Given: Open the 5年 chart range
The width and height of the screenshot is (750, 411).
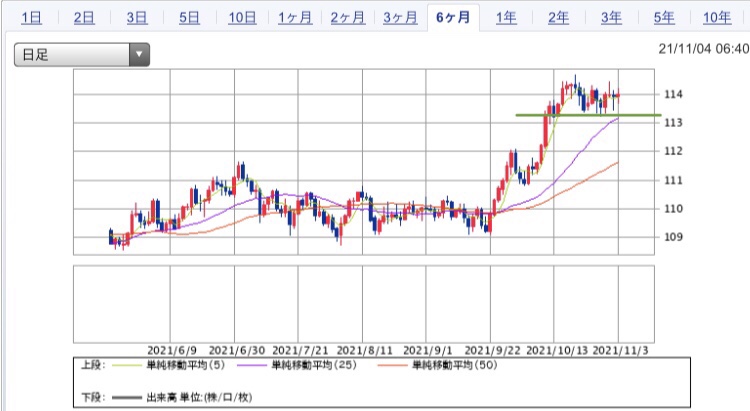Looking at the screenshot, I should (664, 18).
